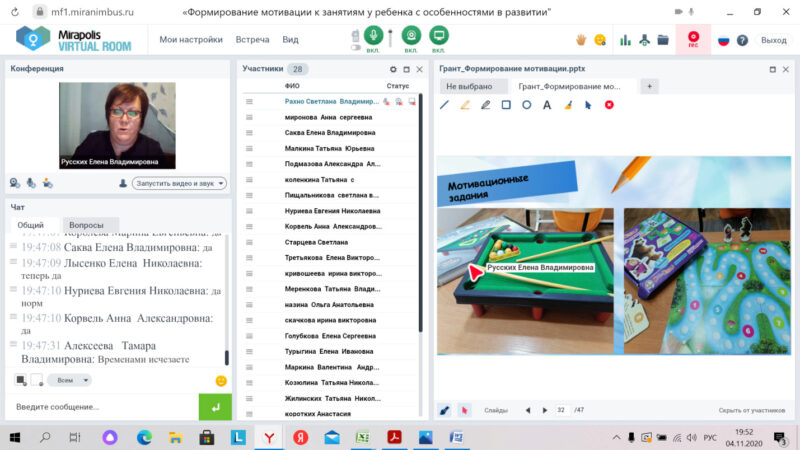
Task: Select the blue pointer arrow tool
Action: pos(588,105)
